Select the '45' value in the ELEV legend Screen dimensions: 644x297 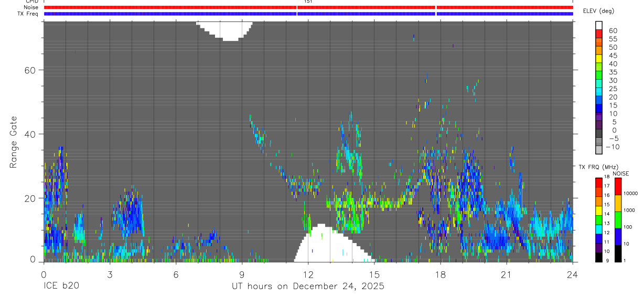pyautogui.click(x=613, y=56)
